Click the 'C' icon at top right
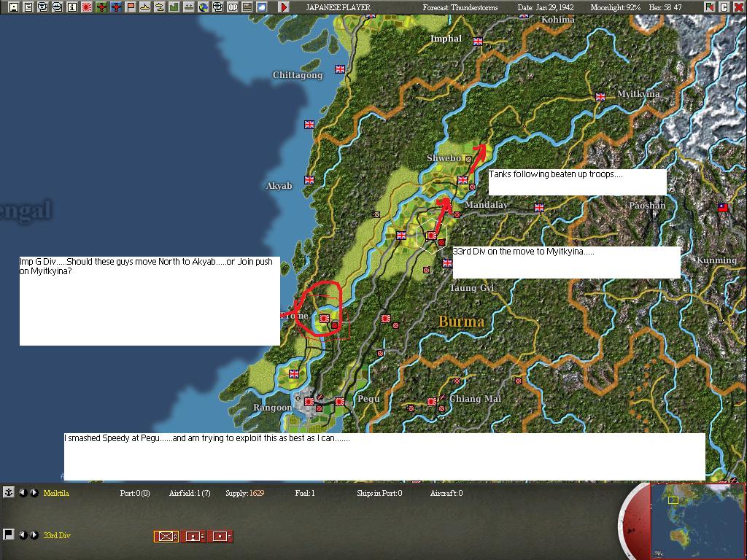Image resolution: width=747 pixels, height=560 pixels. (x=724, y=7)
